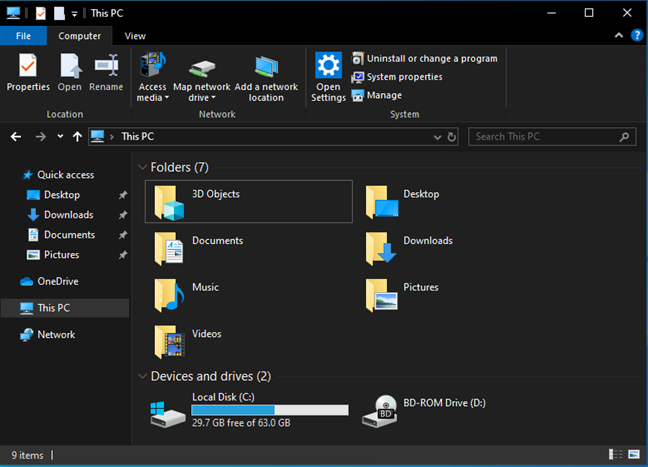The image size is (648, 467).
Task: Click the Refresh button in address bar
Action: [x=452, y=136]
